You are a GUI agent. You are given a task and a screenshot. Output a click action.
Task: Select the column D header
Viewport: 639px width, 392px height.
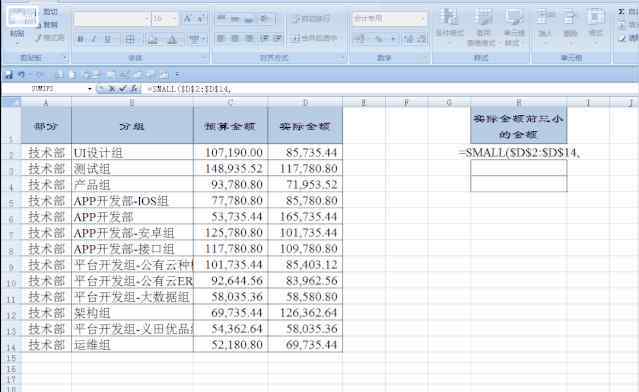tap(305, 102)
